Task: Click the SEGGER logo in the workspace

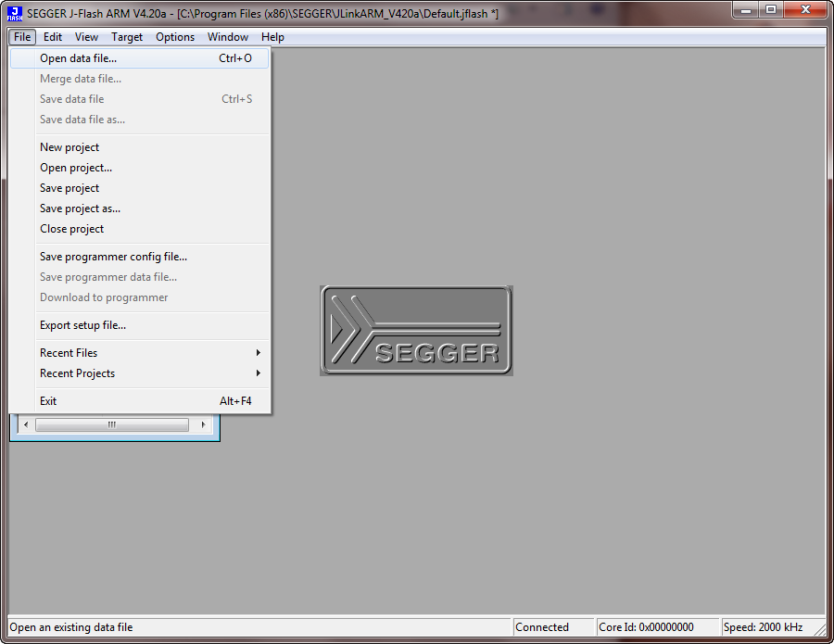Action: (416, 330)
